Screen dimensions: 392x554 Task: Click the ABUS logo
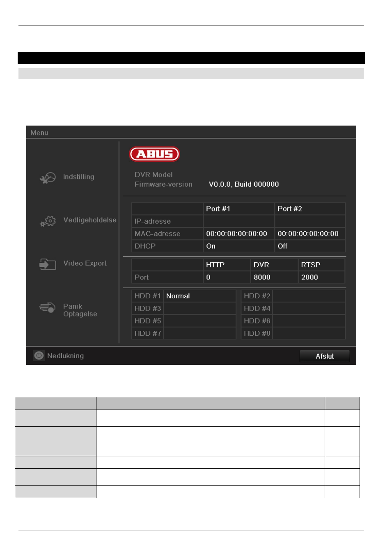tap(154, 154)
